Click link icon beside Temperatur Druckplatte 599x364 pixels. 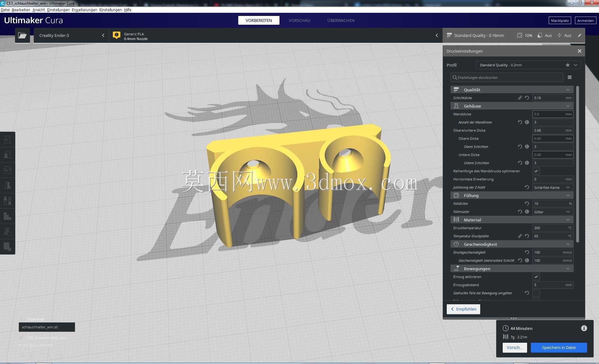pos(520,236)
